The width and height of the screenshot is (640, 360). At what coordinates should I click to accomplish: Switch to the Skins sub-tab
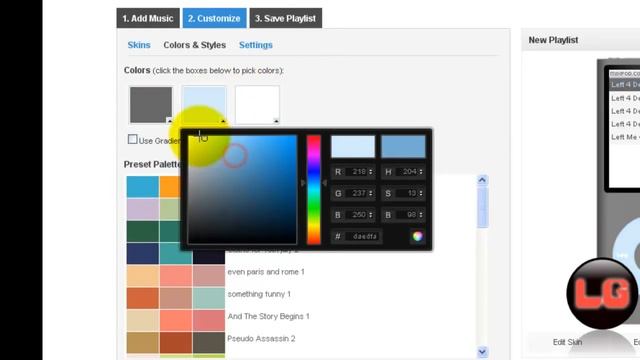tap(139, 45)
